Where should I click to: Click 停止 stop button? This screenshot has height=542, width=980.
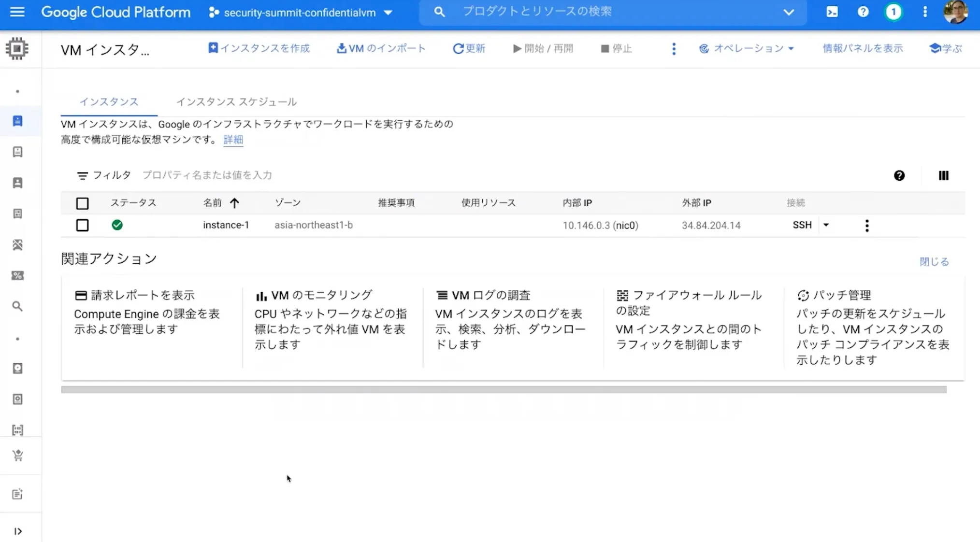click(616, 48)
